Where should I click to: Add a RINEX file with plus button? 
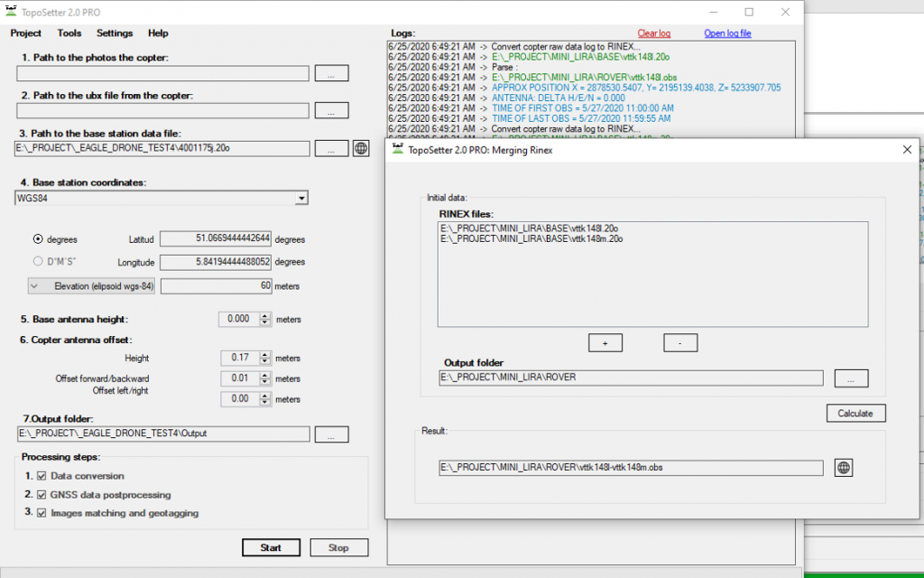pyautogui.click(x=605, y=343)
